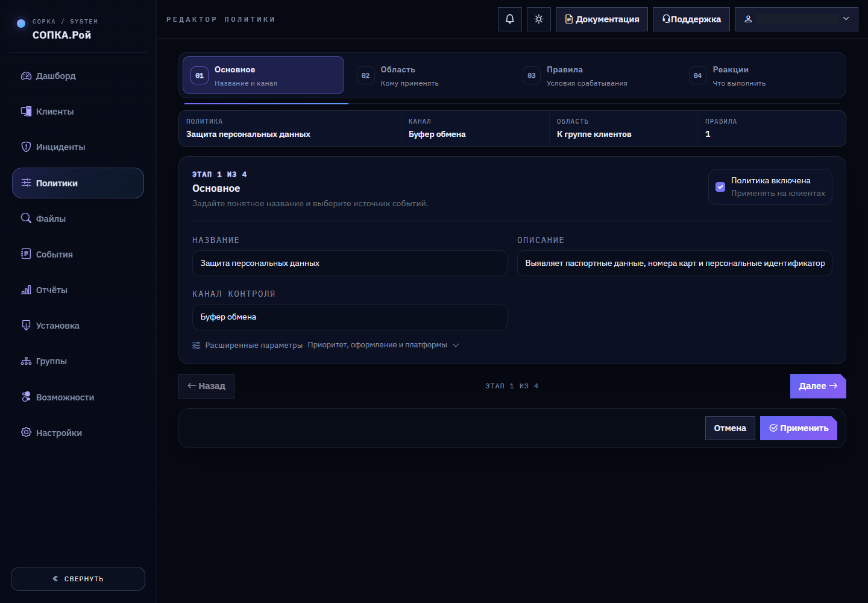This screenshot has height=603, width=868.
Task: Open Документация link
Action: pos(602,19)
